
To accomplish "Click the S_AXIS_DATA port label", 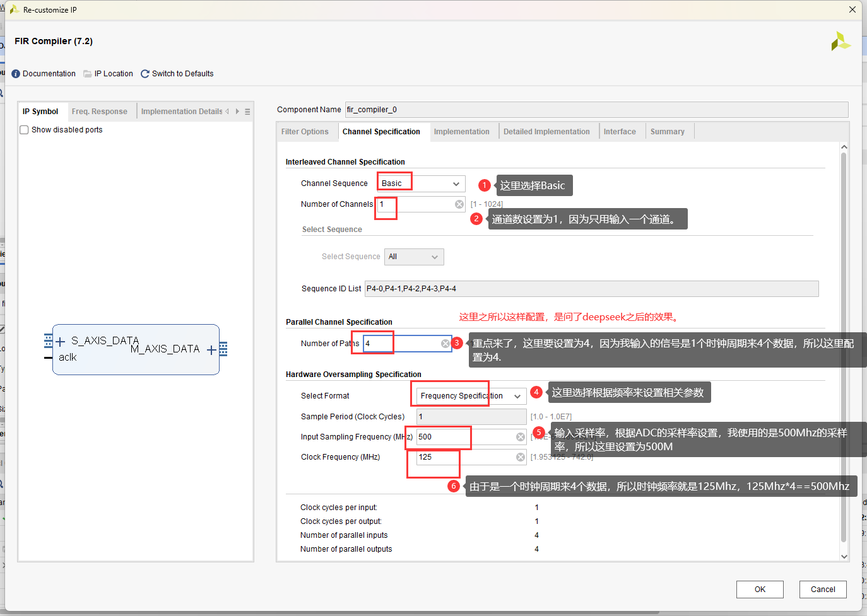I will pyautogui.click(x=105, y=340).
